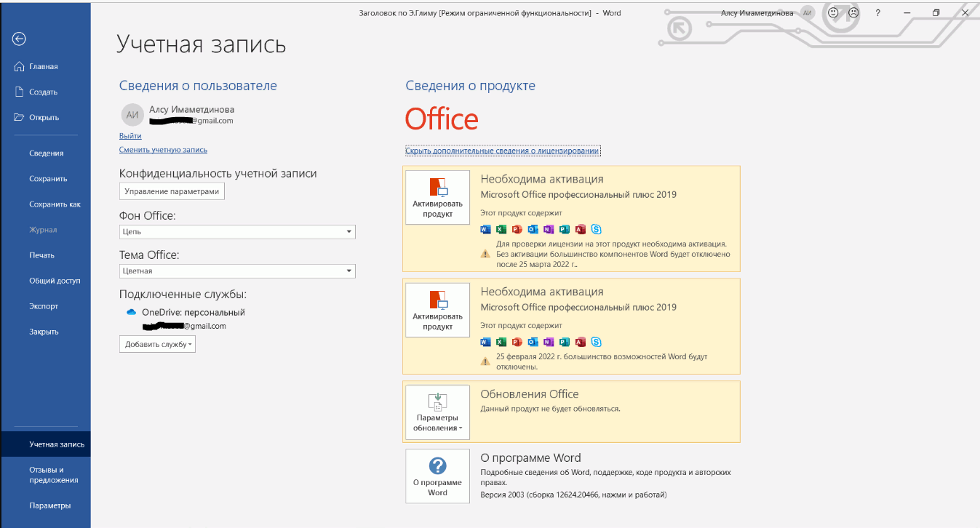The image size is (980, 528).
Task: Click the Открыть folder icon in the sidebar
Action: coord(20,117)
